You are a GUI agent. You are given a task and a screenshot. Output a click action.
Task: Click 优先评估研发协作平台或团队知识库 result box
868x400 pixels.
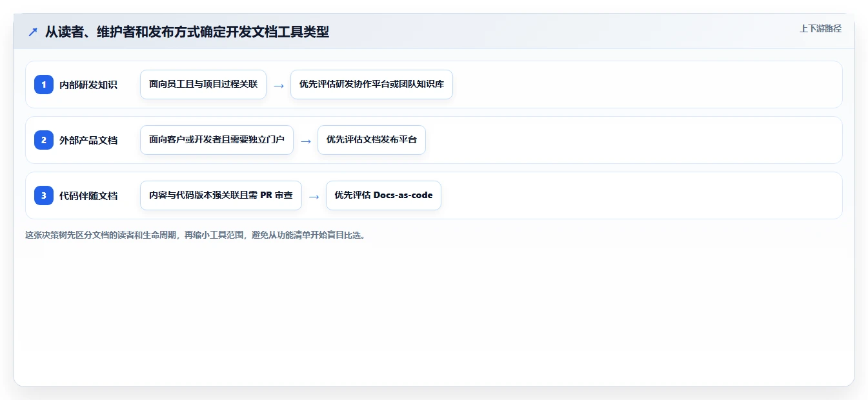point(372,85)
